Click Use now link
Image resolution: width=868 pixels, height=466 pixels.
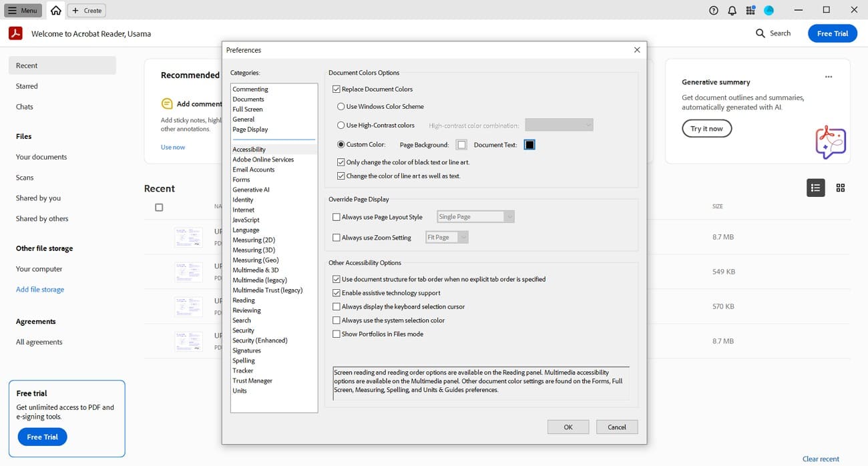173,147
